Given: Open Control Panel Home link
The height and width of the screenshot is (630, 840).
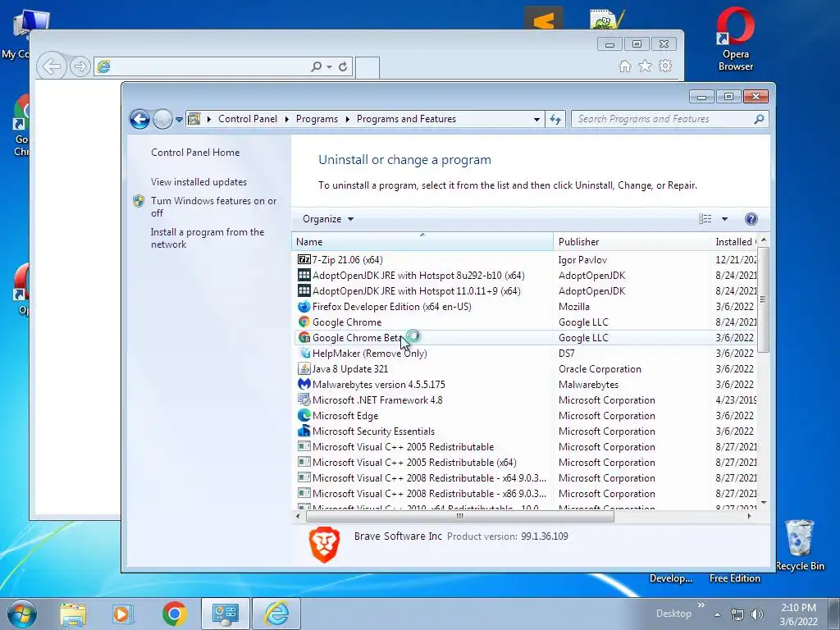Looking at the screenshot, I should pyautogui.click(x=195, y=152).
